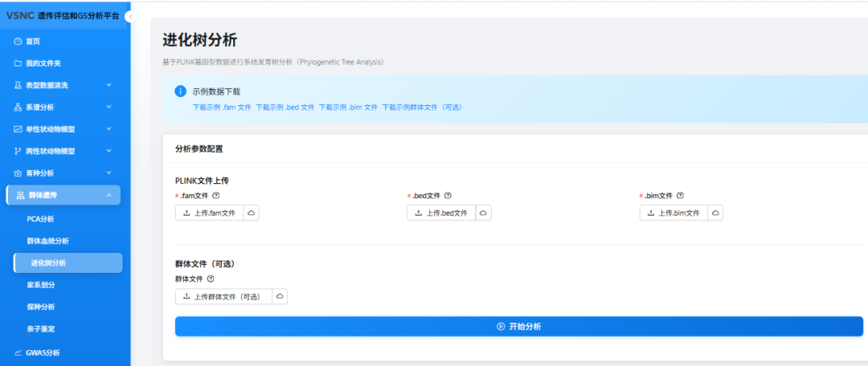Click the 群体文件（可选） section heading
Screen dimensions: 868x366
(206, 264)
